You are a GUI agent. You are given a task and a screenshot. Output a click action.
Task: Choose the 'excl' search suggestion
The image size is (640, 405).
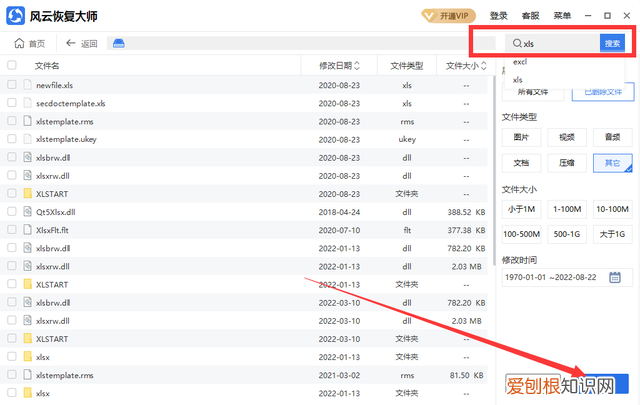(x=520, y=61)
